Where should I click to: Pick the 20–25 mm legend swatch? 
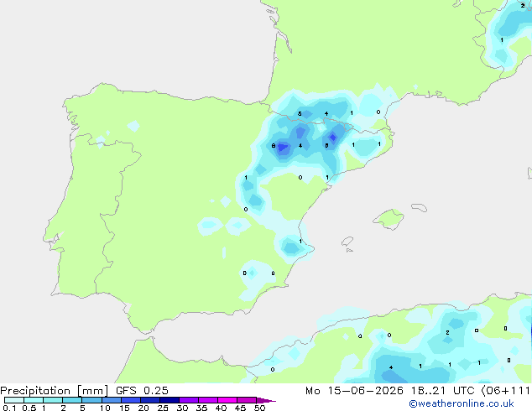tap(150, 400)
